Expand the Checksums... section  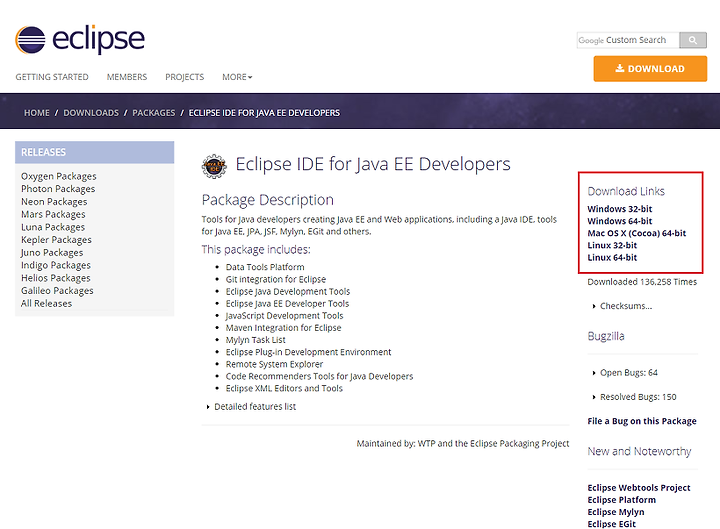625,306
